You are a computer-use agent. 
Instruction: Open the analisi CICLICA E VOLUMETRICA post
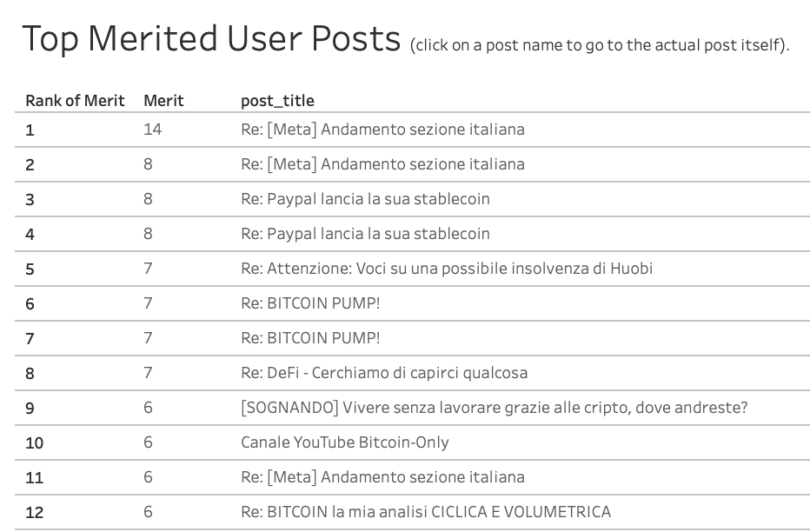click(426, 512)
